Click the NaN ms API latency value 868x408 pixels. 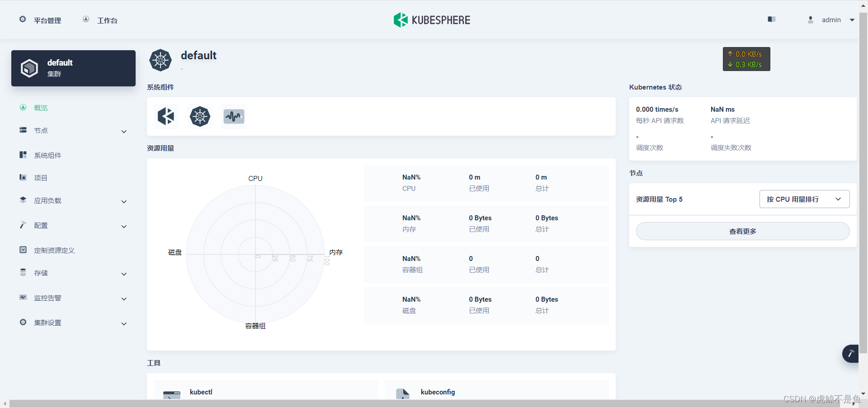click(722, 109)
